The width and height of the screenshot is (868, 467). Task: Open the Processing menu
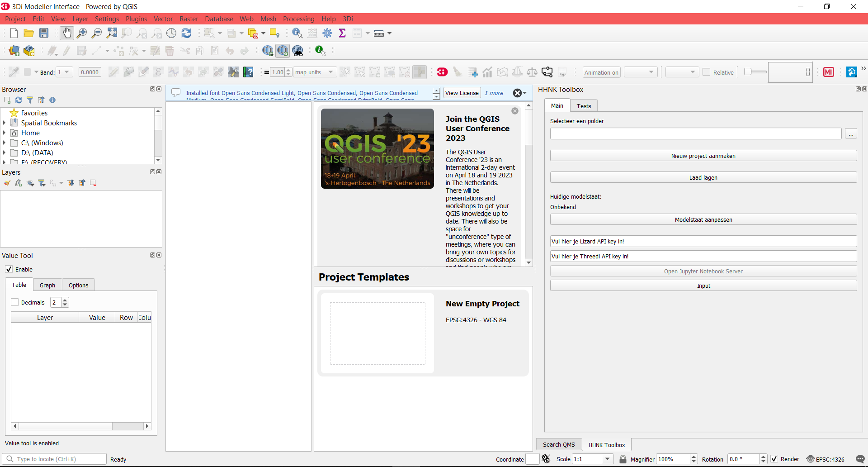coord(298,19)
